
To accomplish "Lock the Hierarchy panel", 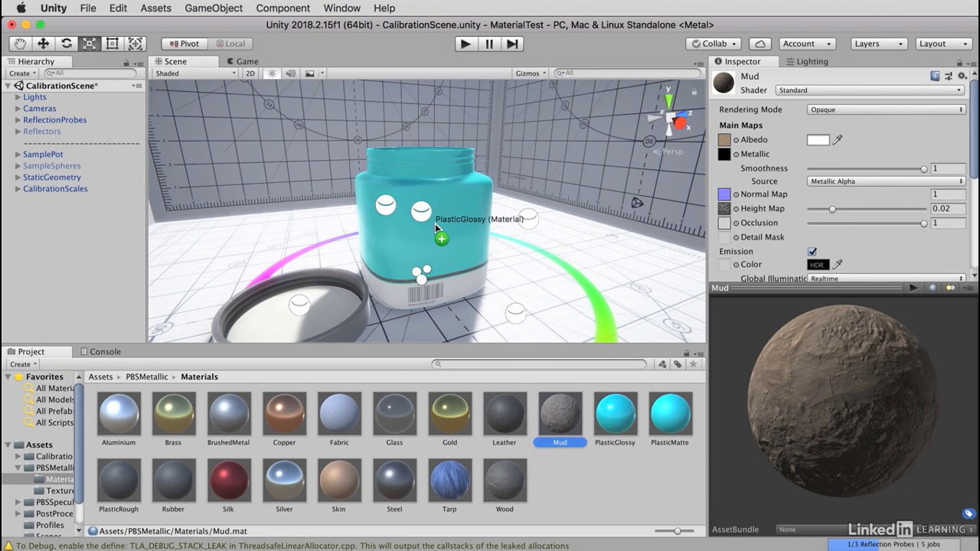I will point(126,62).
